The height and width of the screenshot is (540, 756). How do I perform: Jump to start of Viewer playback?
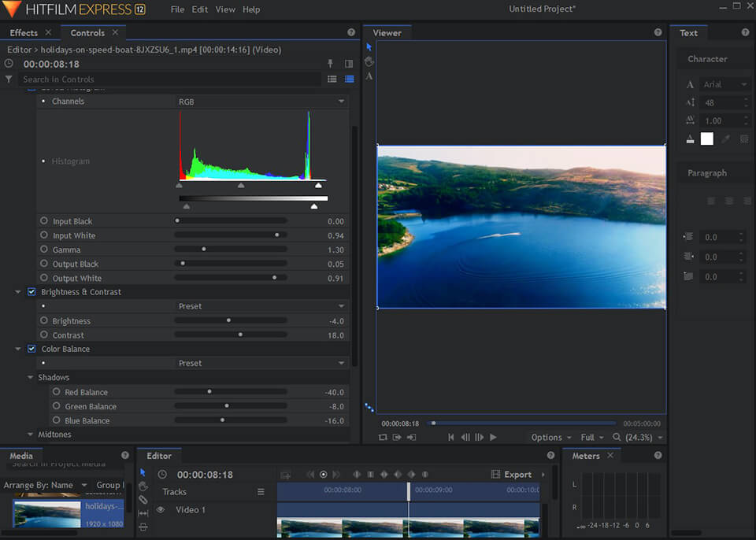coord(450,438)
